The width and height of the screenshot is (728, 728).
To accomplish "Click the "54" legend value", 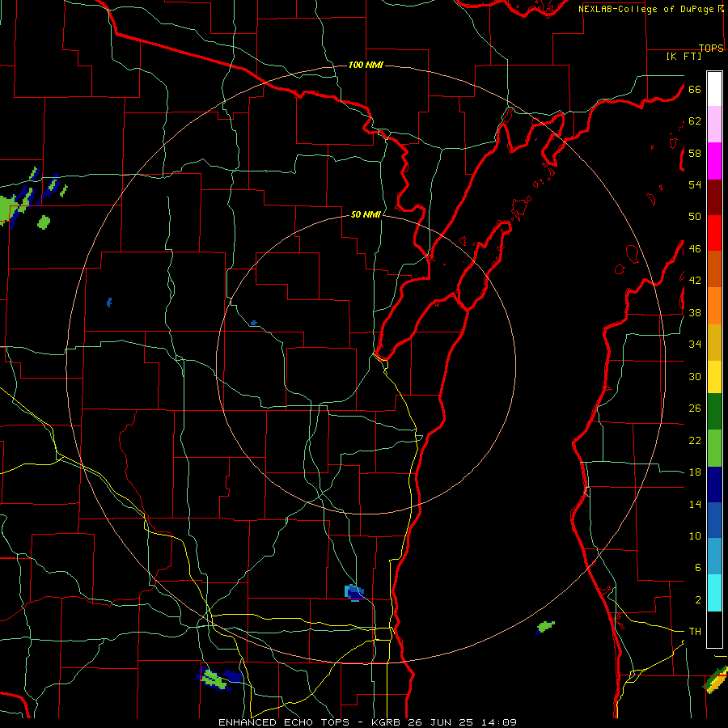I will click(695, 184).
